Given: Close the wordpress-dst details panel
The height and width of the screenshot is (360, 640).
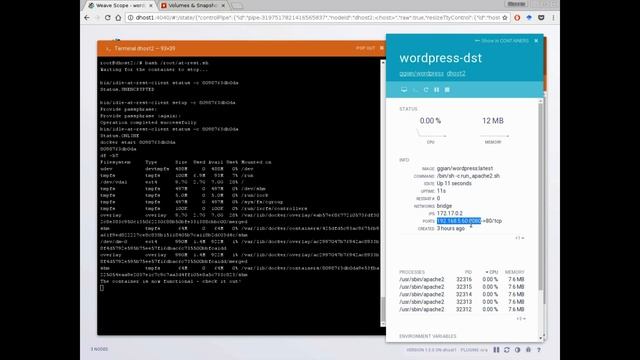Looking at the screenshot, I should tap(536, 41).
